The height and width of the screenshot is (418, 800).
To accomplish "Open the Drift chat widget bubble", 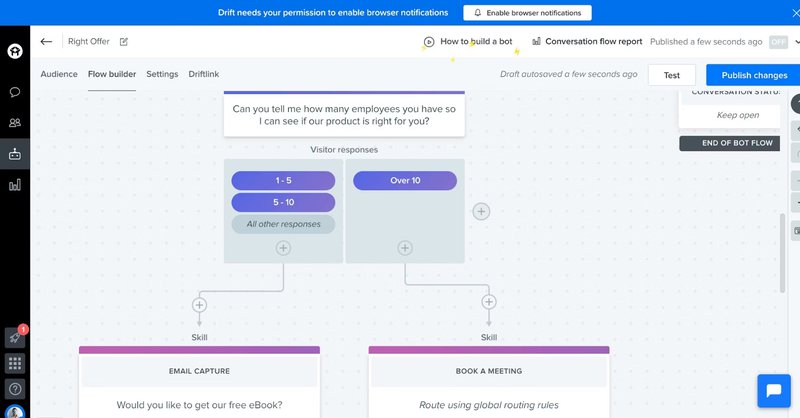I will pyautogui.click(x=773, y=390).
